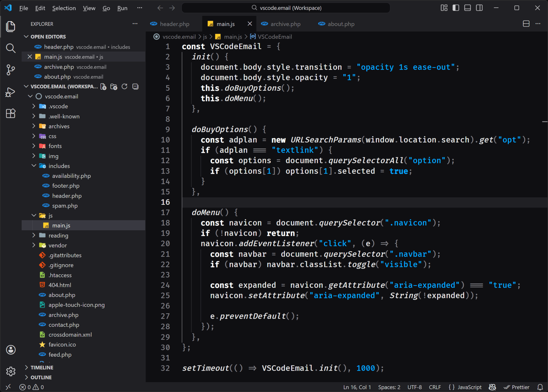Screen dimensions: 548x392
Task: Open the Source Control view
Action: pos(10,70)
